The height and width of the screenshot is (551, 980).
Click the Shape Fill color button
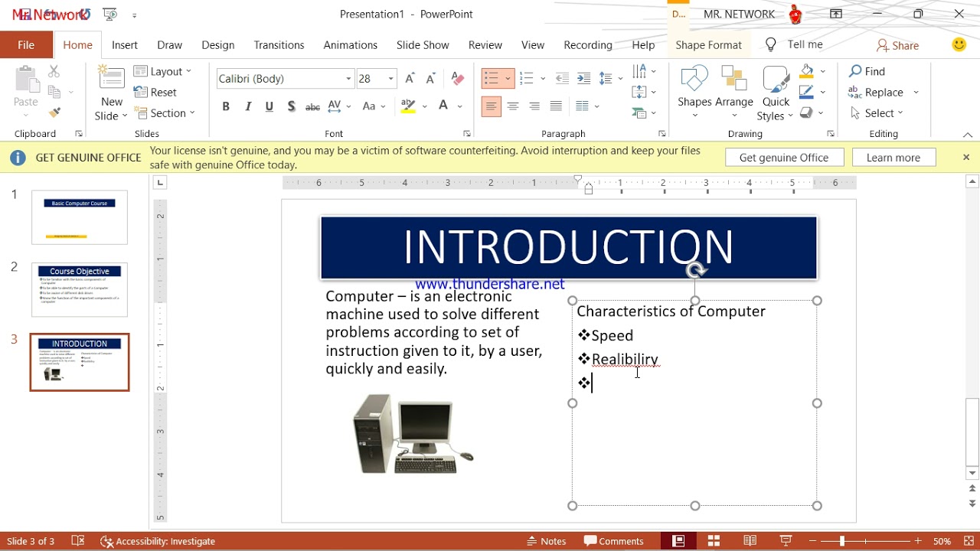click(806, 71)
